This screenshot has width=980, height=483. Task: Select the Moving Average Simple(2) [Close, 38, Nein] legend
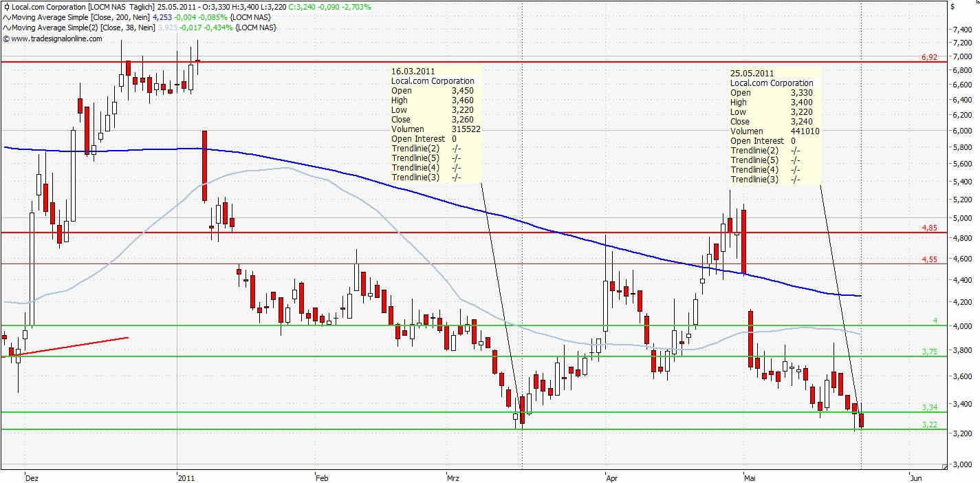pos(83,28)
